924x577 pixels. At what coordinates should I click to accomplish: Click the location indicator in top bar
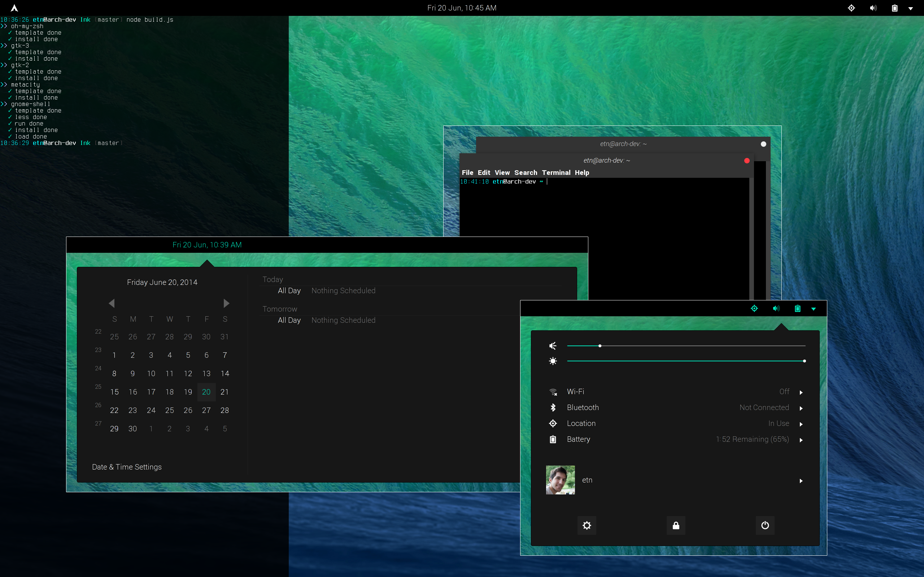[851, 8]
